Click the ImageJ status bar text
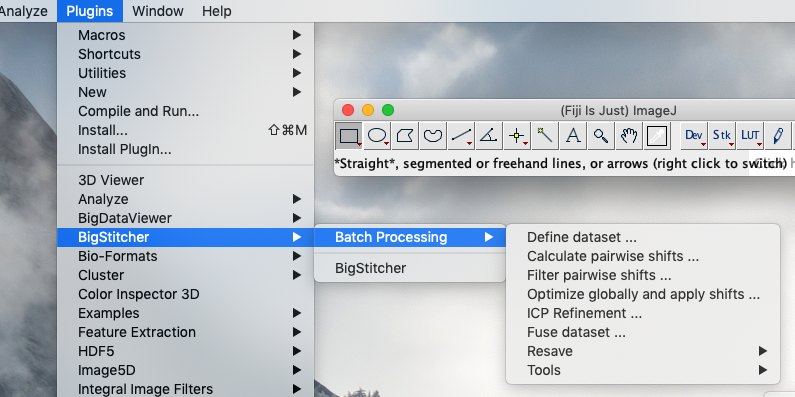795x397 pixels. pyautogui.click(x=560, y=164)
